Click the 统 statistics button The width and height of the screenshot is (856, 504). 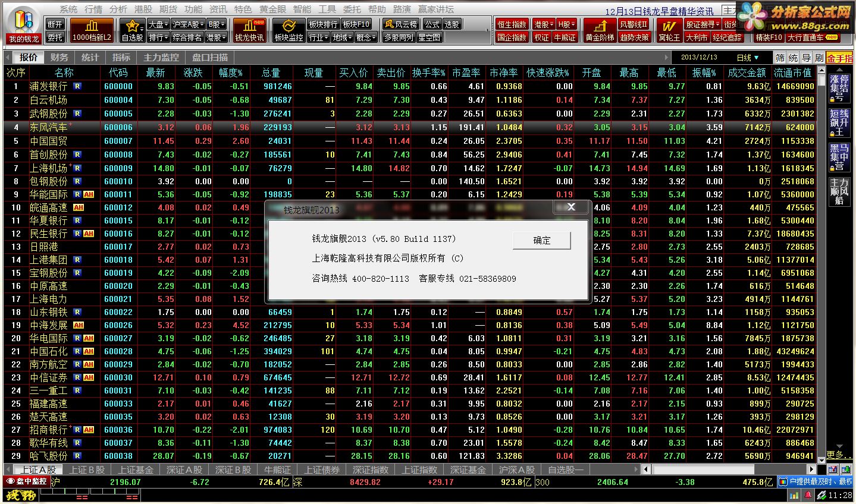tap(793, 58)
